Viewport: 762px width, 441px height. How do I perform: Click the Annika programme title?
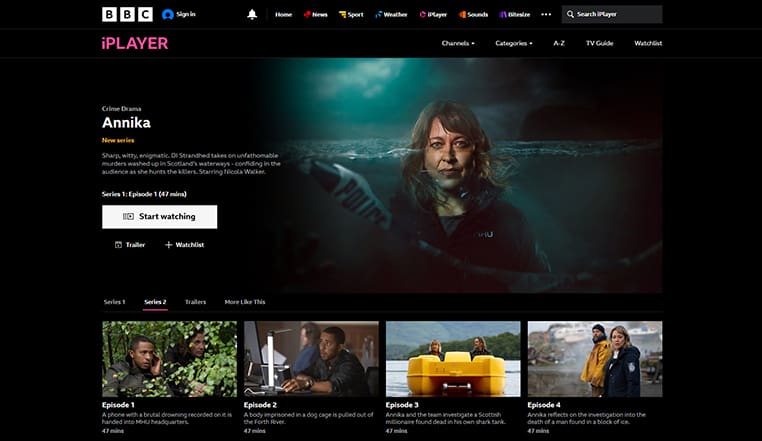tap(126, 123)
